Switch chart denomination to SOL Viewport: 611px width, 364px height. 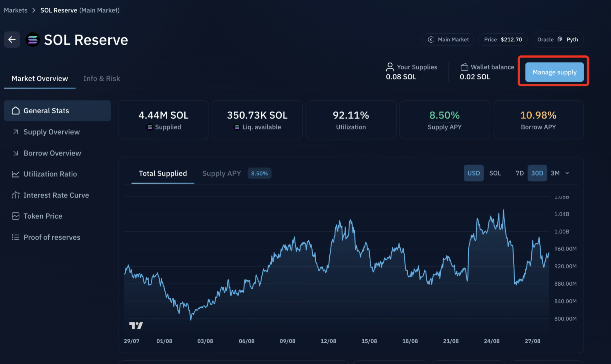[495, 173]
